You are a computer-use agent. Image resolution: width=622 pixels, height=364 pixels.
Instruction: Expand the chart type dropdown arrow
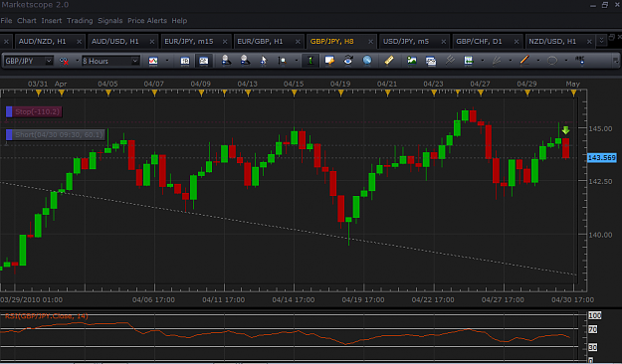[167, 61]
